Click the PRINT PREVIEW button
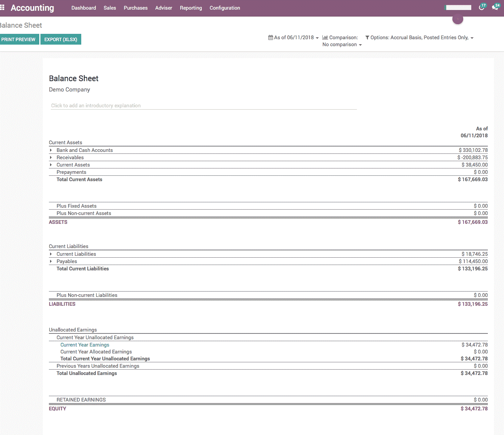 18,39
